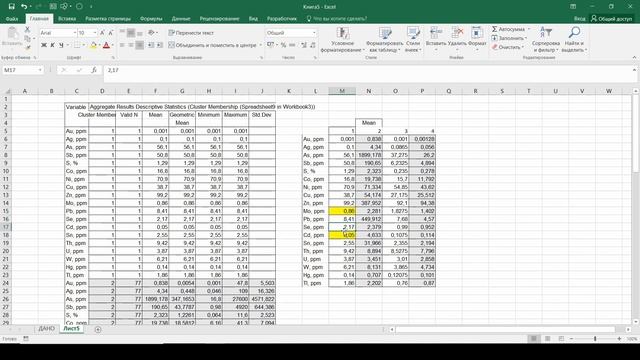The height and width of the screenshot is (360, 640).
Task: Open the number format Общий dropdown
Action: [314, 33]
